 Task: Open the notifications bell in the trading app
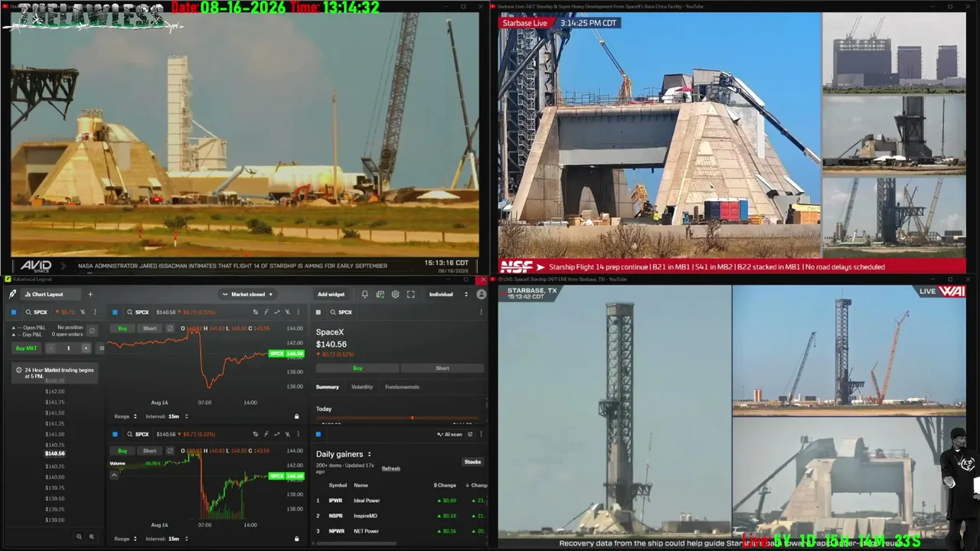tap(364, 294)
